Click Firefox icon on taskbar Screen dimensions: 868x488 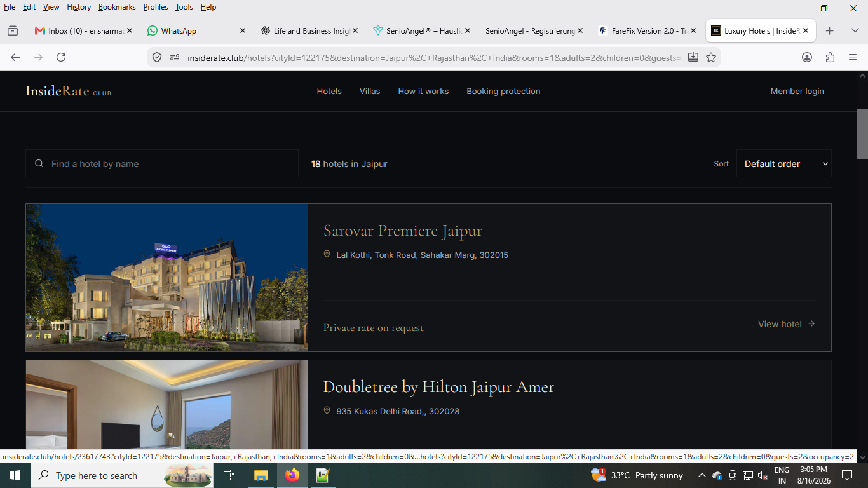point(292,475)
